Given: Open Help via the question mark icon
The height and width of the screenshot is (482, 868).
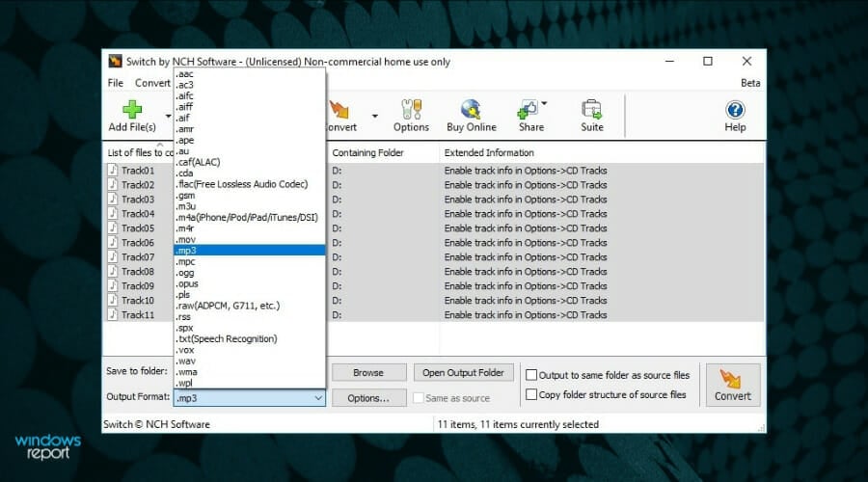Looking at the screenshot, I should pos(735,110).
